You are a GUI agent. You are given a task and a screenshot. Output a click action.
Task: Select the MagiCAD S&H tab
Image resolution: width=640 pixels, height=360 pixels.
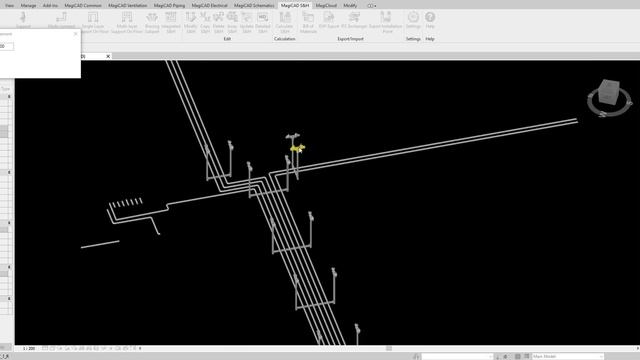295,5
